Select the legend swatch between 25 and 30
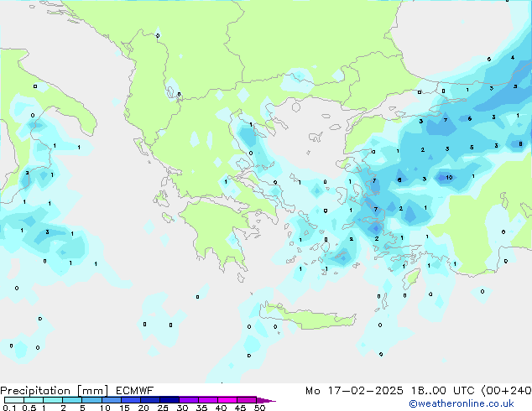 tap(171, 400)
